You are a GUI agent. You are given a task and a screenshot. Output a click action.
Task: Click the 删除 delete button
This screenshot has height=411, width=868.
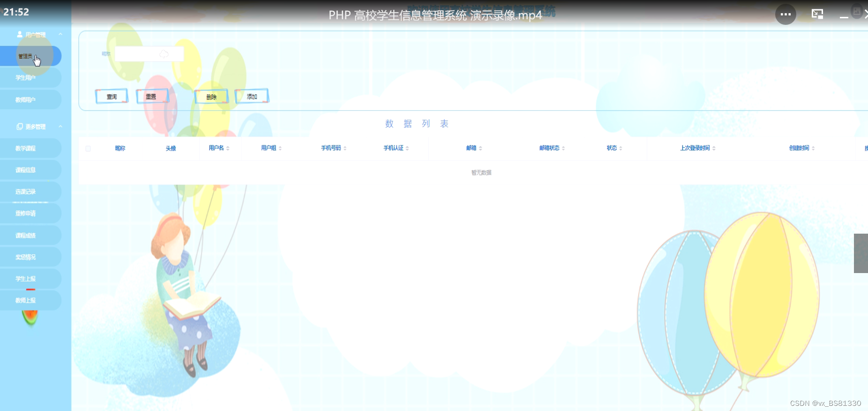click(x=211, y=97)
